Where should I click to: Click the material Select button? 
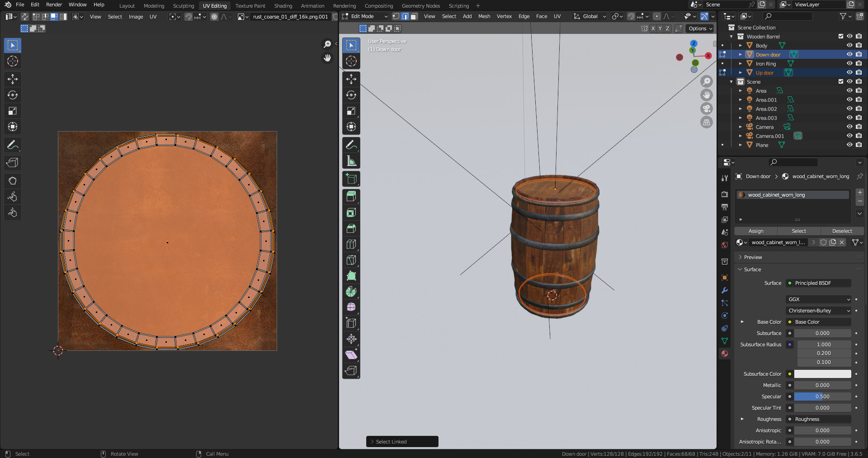click(x=799, y=231)
